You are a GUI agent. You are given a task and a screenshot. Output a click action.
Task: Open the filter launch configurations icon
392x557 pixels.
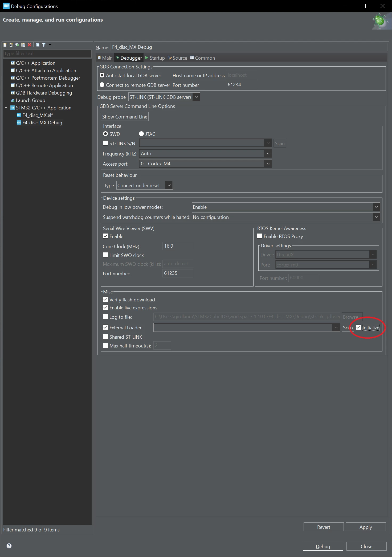[x=44, y=45]
